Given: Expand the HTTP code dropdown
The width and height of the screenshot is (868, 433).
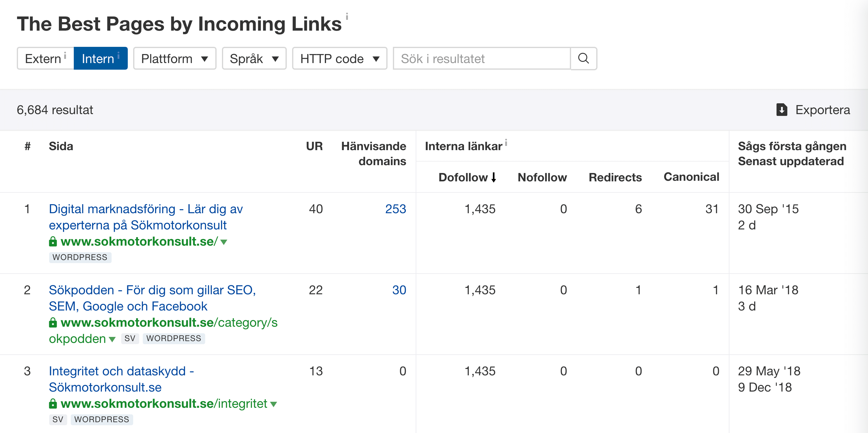Looking at the screenshot, I should point(339,58).
